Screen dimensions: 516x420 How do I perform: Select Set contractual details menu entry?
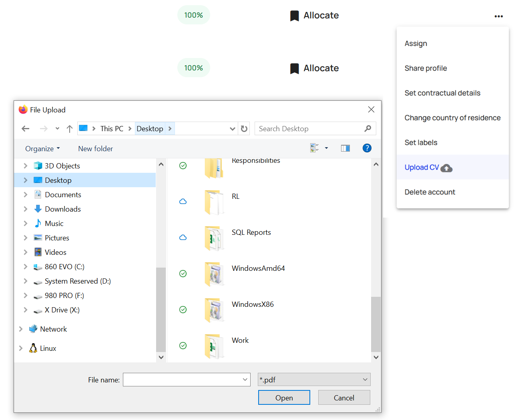pos(452,93)
